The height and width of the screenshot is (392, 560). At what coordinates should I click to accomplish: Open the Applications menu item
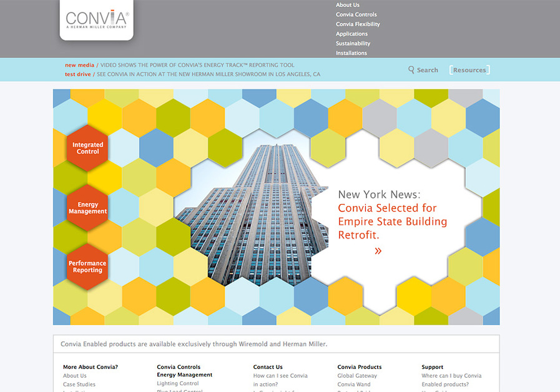coord(351,34)
